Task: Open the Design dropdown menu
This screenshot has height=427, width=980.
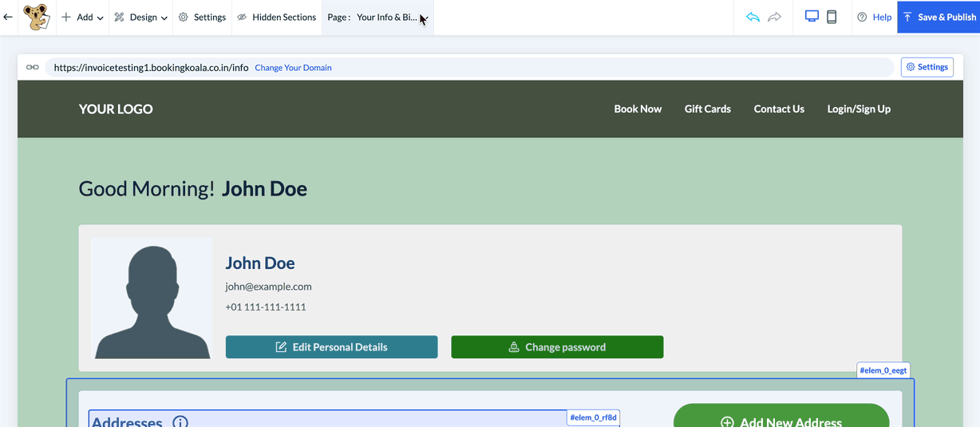Action: click(x=140, y=17)
